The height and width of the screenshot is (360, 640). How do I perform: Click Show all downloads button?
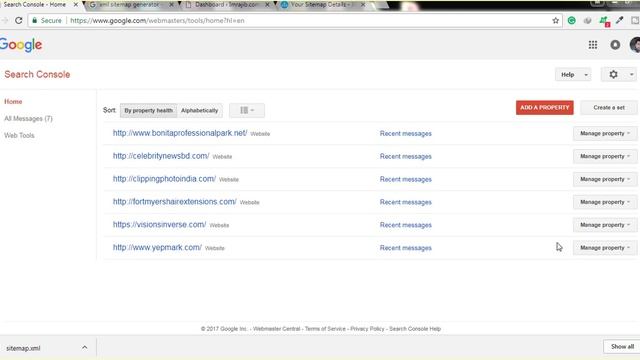622,347
